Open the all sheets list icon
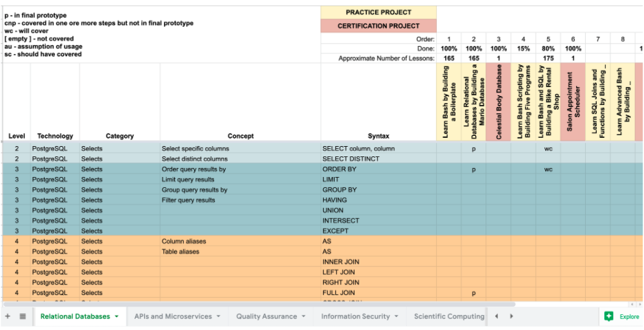The image size is (644, 330). pyautogui.click(x=23, y=316)
